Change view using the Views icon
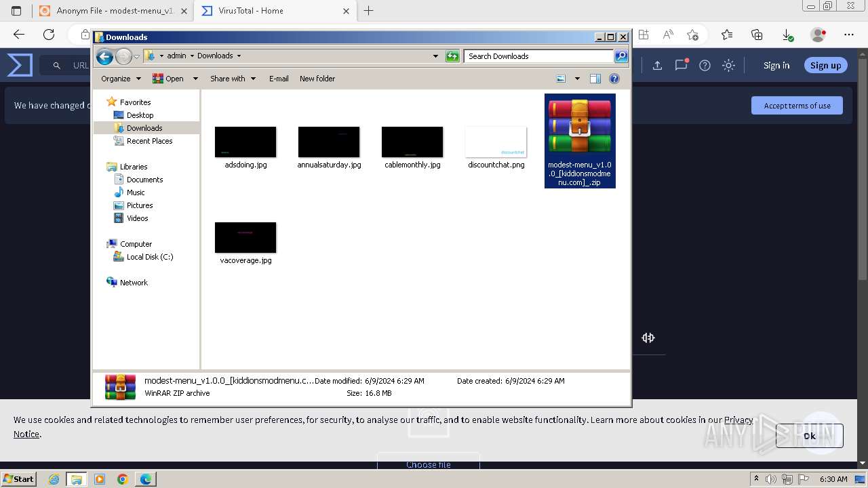Image resolution: width=868 pixels, height=488 pixels. [x=561, y=79]
